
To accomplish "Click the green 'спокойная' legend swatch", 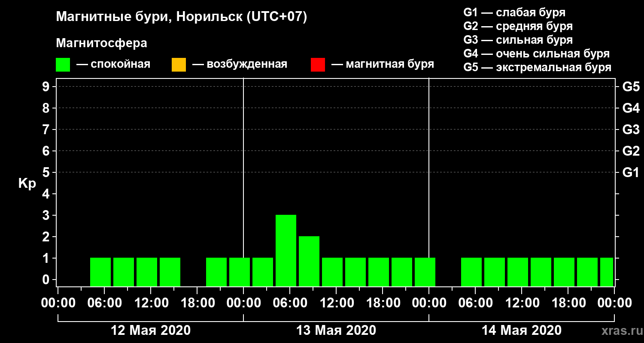I will coord(63,65).
